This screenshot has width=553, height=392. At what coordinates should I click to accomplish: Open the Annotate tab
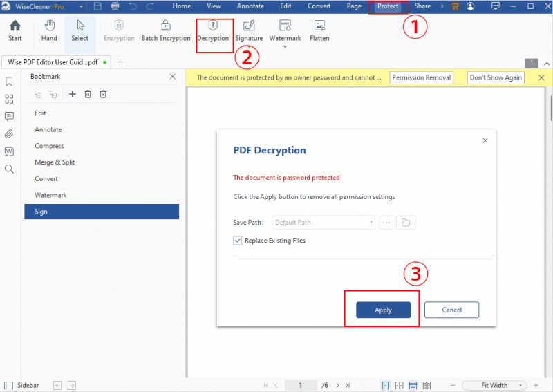250,6
